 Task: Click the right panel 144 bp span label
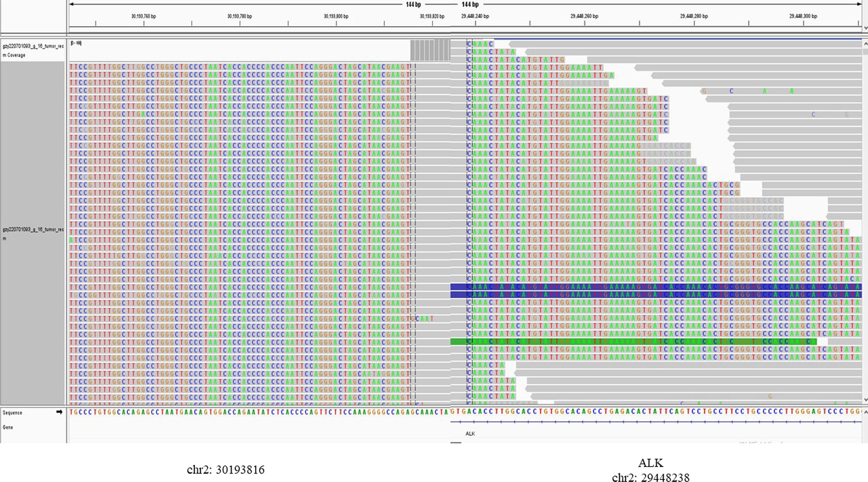click(470, 4)
